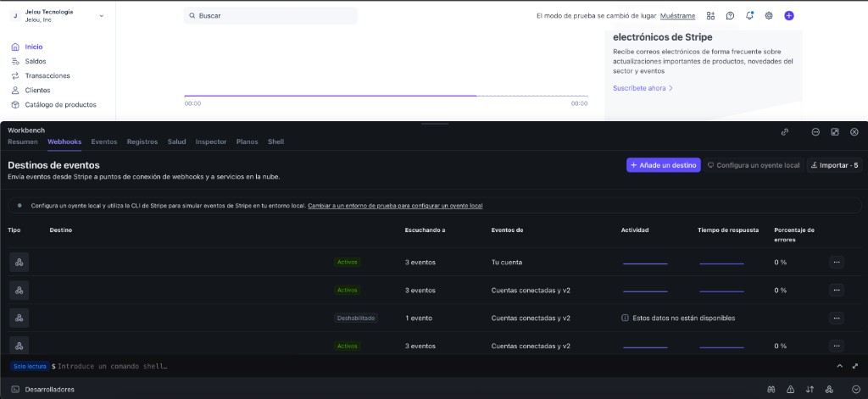Click info icon beside Estos datos no están disponibles
868x399 pixels.
[625, 319]
